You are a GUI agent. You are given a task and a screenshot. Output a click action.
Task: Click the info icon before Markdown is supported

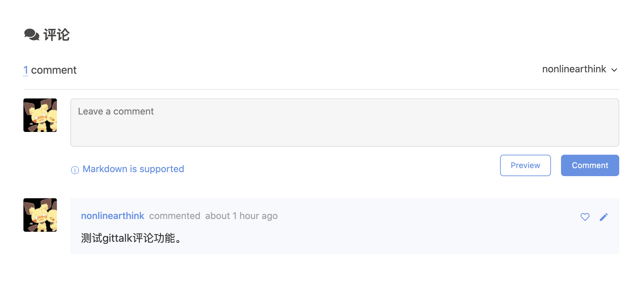(75, 170)
